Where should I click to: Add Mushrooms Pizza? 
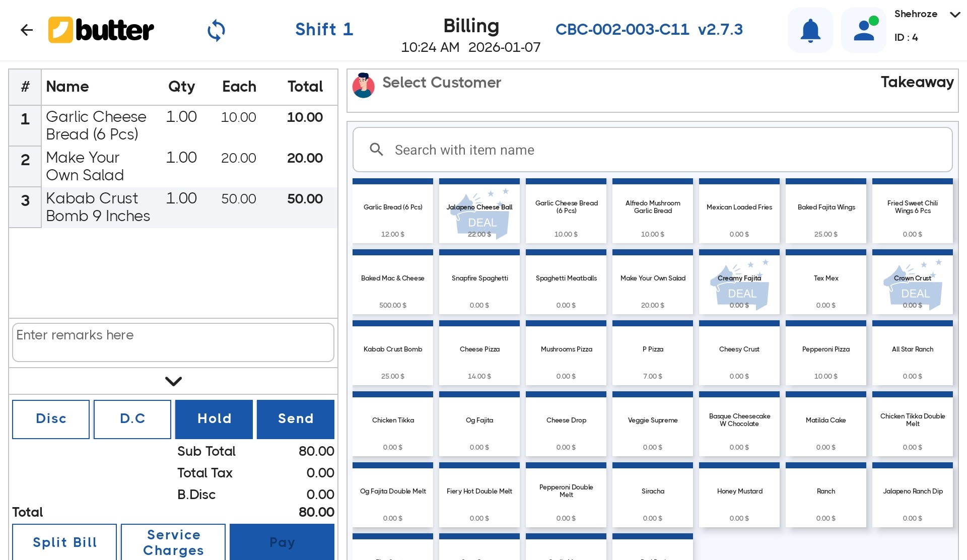coord(566,354)
